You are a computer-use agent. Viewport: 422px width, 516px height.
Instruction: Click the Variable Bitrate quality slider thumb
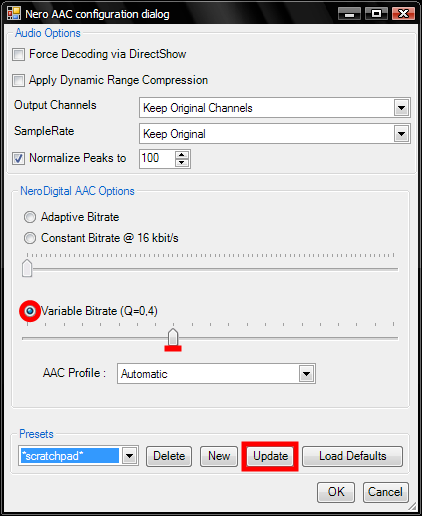173,337
